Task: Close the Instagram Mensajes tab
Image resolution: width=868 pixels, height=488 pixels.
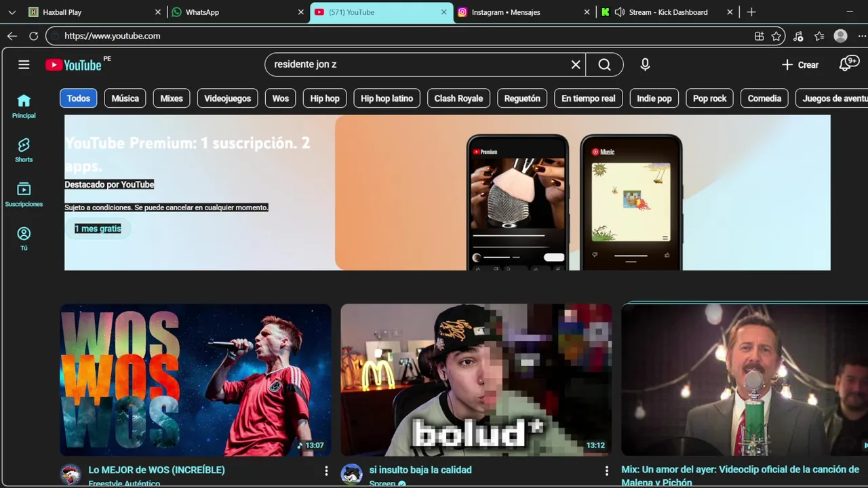Action: 587,12
